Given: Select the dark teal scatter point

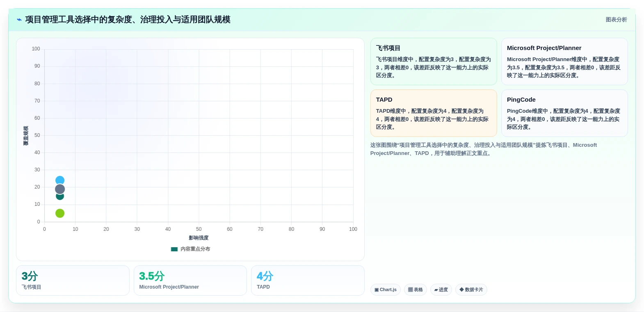Looking at the screenshot, I should point(60,196).
